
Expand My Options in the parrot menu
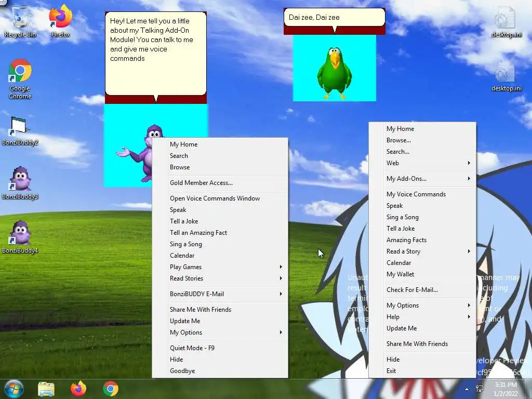pos(422,305)
